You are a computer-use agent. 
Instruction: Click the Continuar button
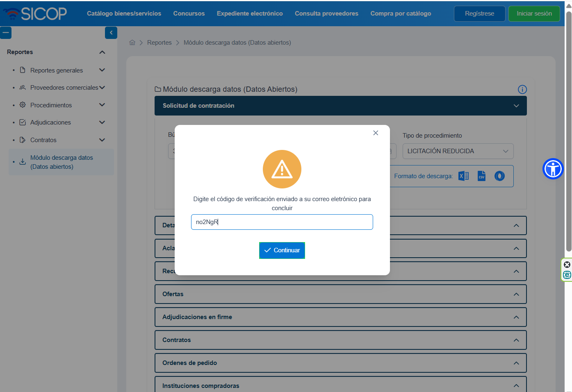(x=282, y=250)
